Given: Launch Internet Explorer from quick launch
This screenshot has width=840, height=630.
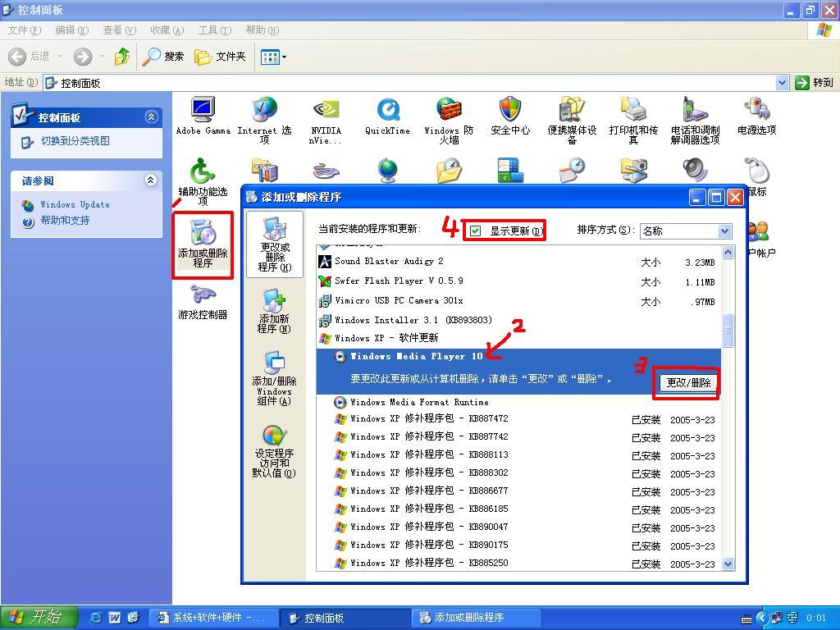Looking at the screenshot, I should pyautogui.click(x=95, y=618).
